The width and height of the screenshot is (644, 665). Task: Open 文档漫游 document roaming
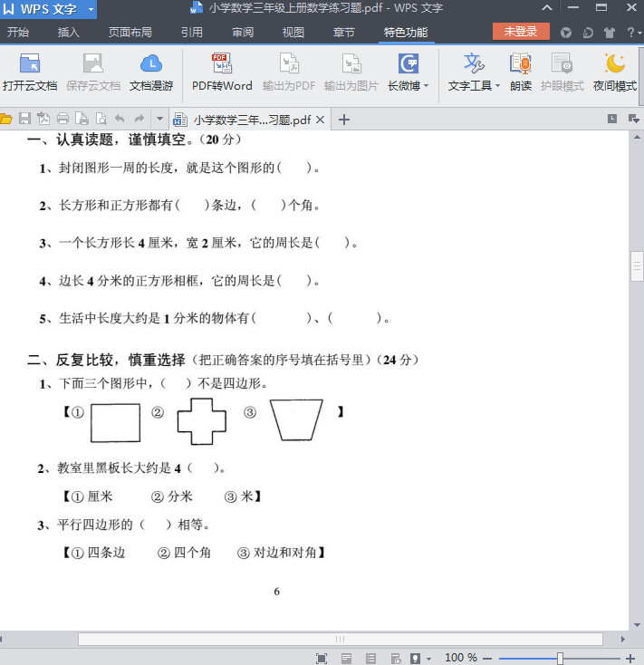151,73
